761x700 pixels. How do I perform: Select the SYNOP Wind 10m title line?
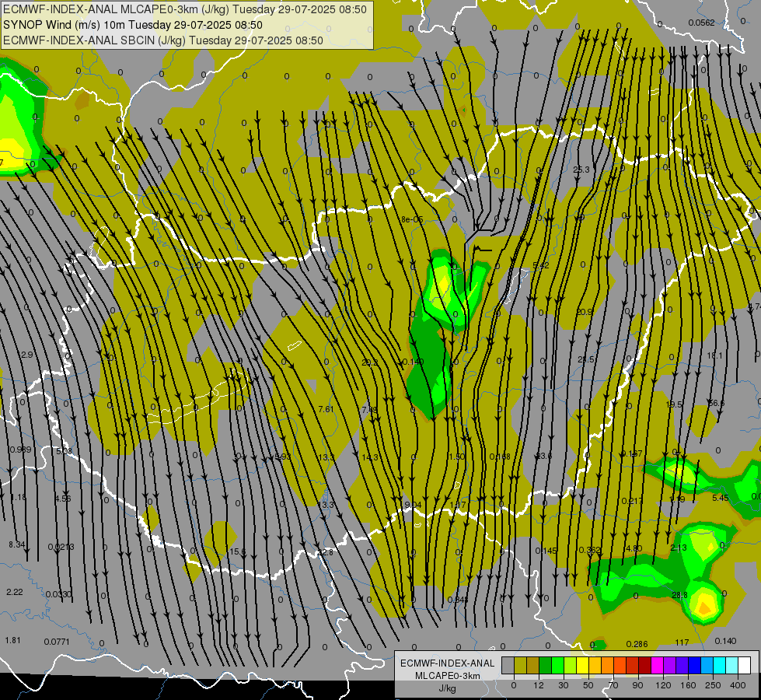click(x=132, y=25)
